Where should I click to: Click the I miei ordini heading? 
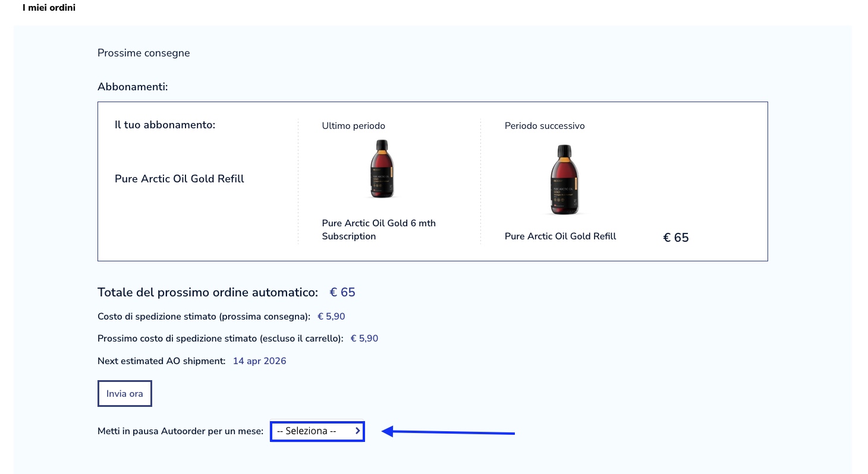tap(49, 8)
